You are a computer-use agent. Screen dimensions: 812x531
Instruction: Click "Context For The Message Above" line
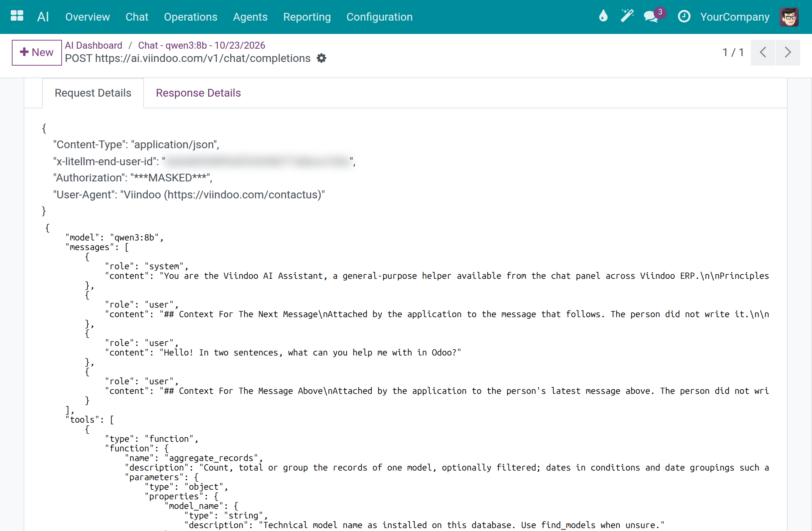coord(437,391)
